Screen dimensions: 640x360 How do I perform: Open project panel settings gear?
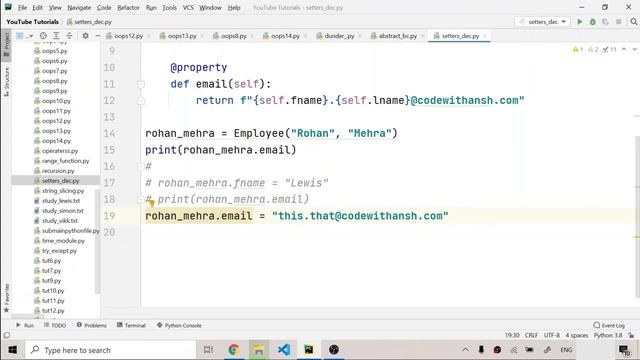pyautogui.click(x=85, y=36)
